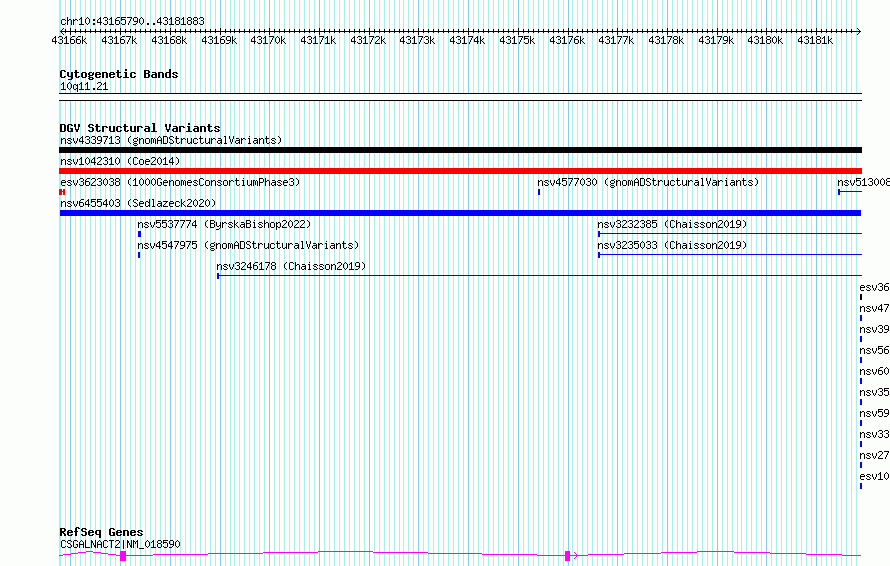Open nsv4577030 gnomADStructuralVariants label
The height and width of the screenshot is (566, 890).
point(648,182)
